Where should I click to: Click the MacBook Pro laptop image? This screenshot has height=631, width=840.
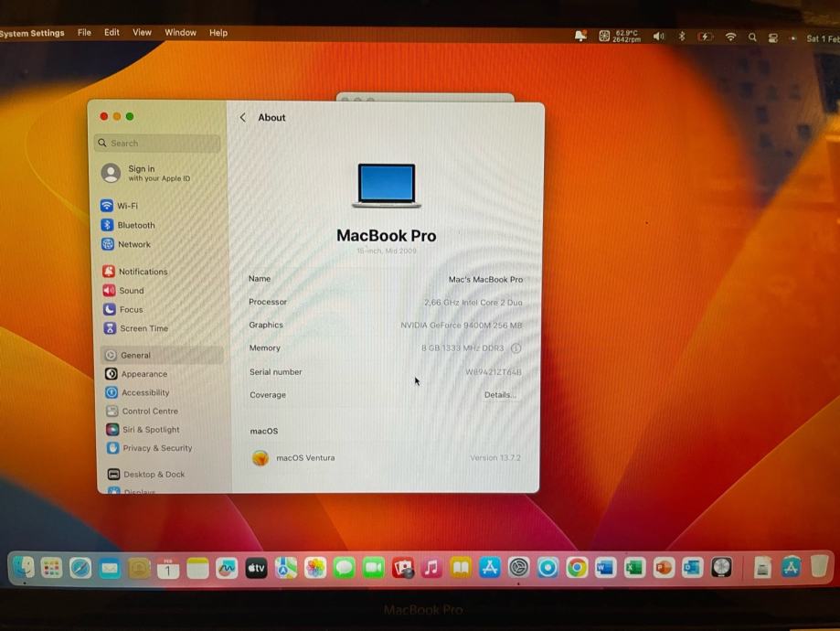pyautogui.click(x=387, y=186)
